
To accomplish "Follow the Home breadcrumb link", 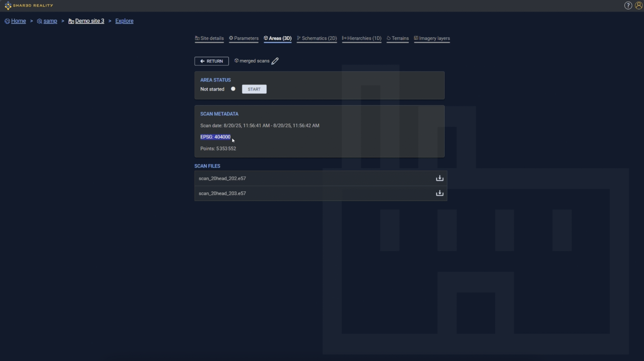I will [18, 21].
